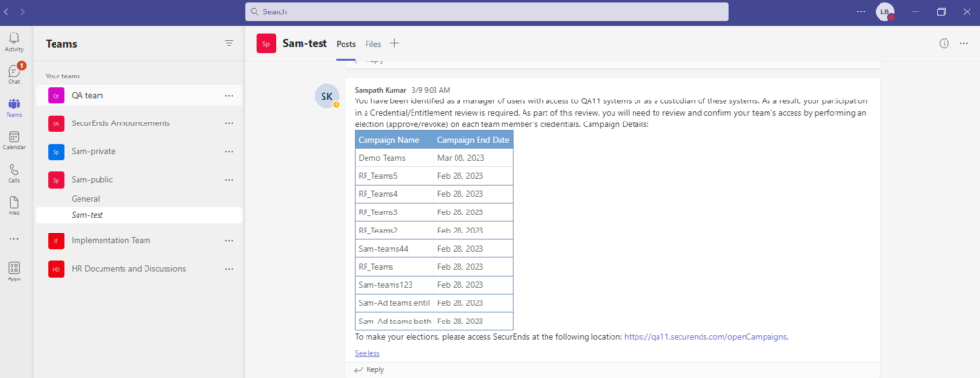
Task: Open the LB profile avatar menu
Action: pyautogui.click(x=884, y=11)
